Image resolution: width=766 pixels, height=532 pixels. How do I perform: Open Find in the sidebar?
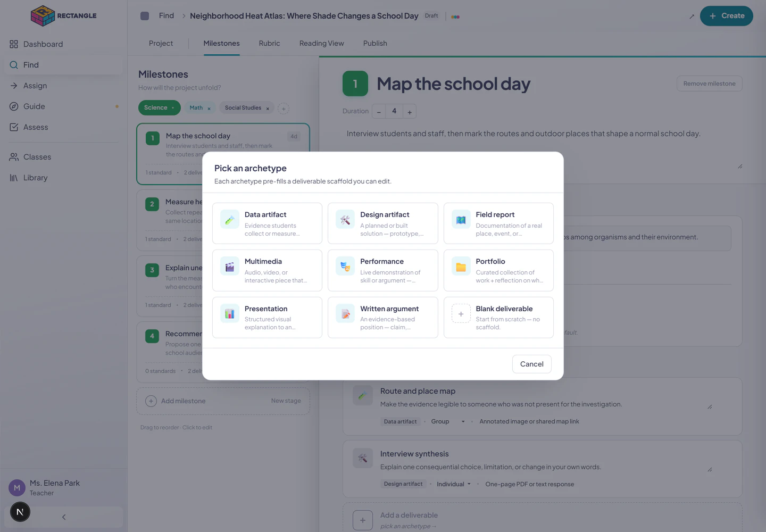coord(64,65)
